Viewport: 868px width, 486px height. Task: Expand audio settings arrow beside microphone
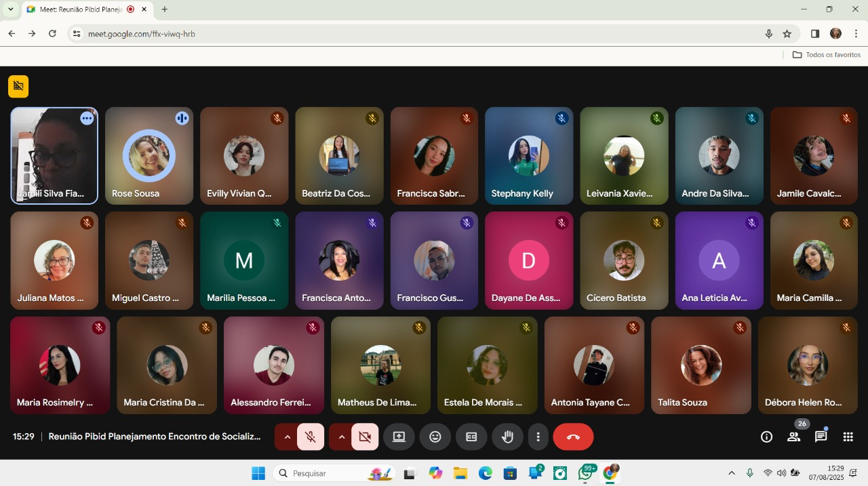tap(287, 437)
